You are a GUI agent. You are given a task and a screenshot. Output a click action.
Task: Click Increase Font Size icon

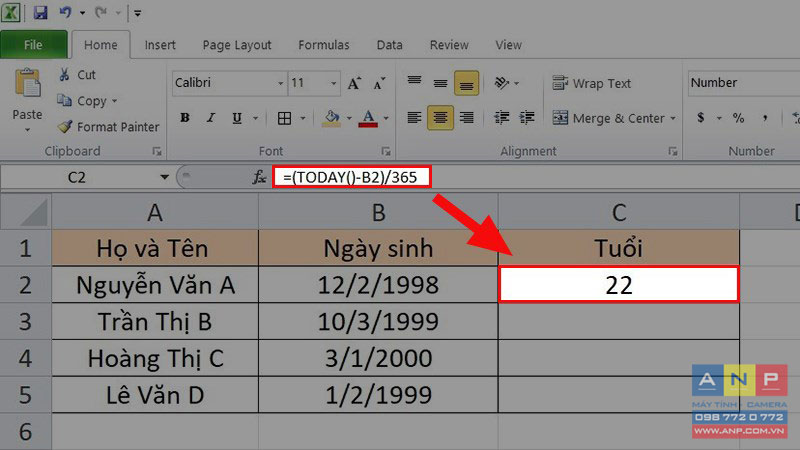(354, 83)
